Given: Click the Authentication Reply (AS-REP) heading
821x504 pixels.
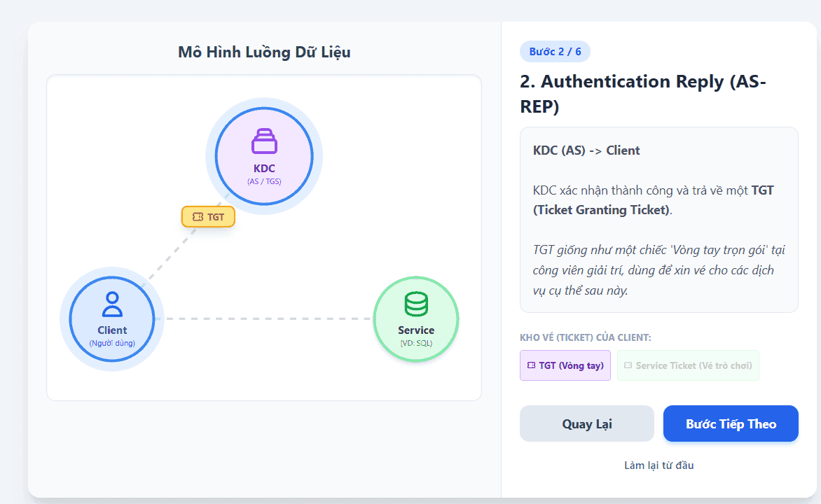Looking at the screenshot, I should pos(643,94).
